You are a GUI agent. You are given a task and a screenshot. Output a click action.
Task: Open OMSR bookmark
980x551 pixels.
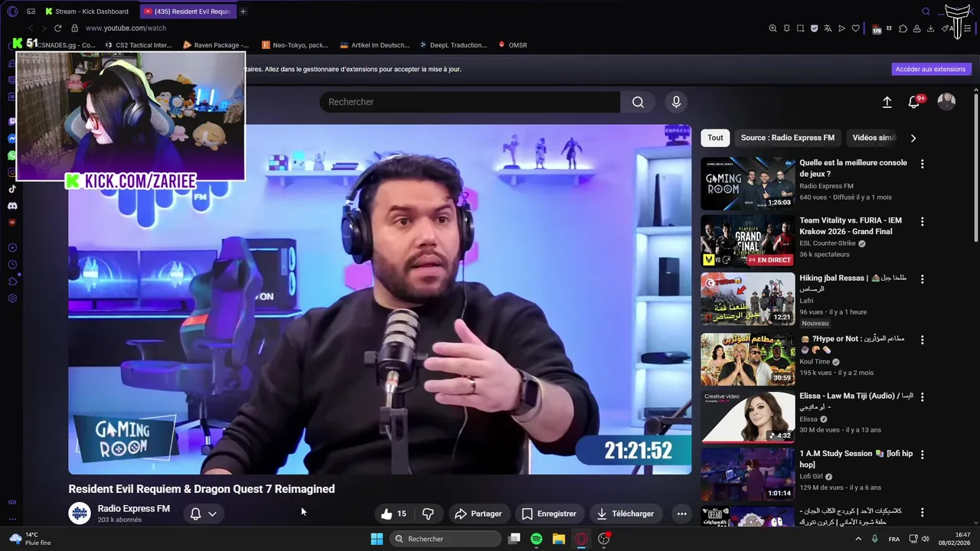[x=512, y=45]
